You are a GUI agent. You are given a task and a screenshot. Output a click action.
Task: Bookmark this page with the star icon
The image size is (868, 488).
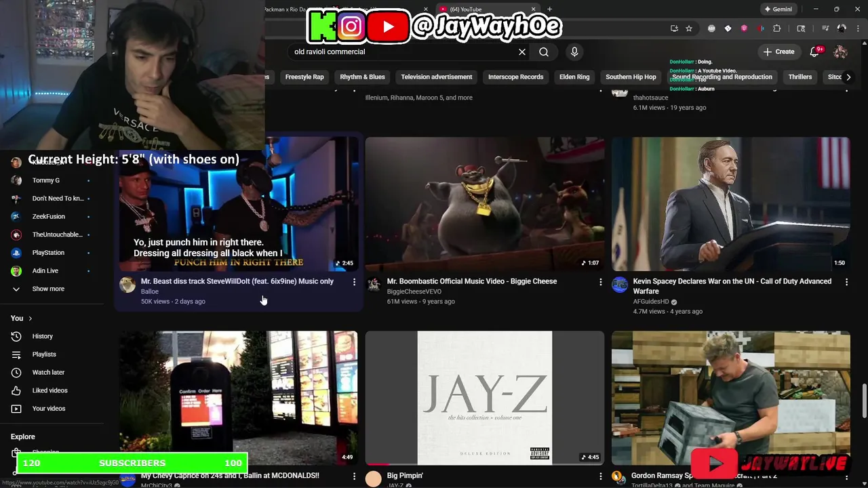(x=689, y=28)
